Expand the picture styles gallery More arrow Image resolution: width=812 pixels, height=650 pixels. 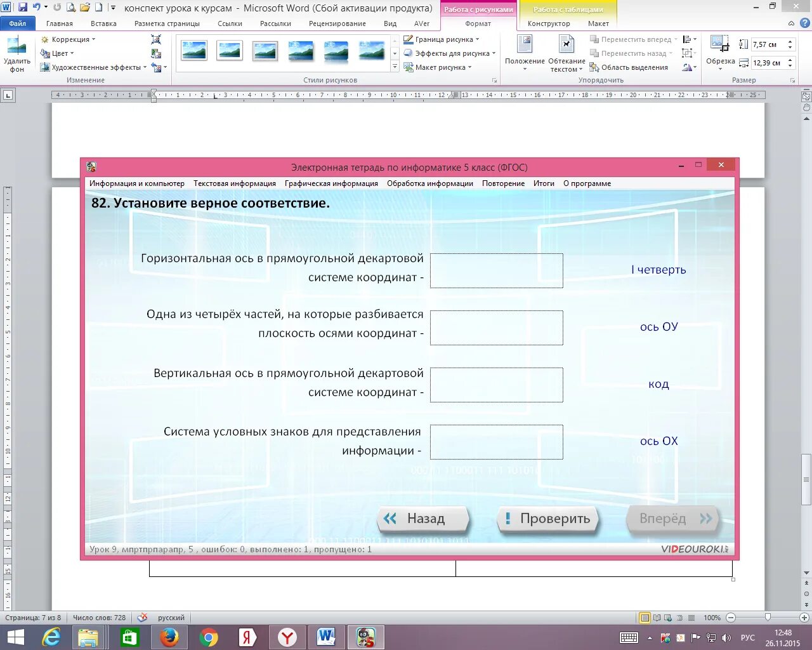[395, 67]
